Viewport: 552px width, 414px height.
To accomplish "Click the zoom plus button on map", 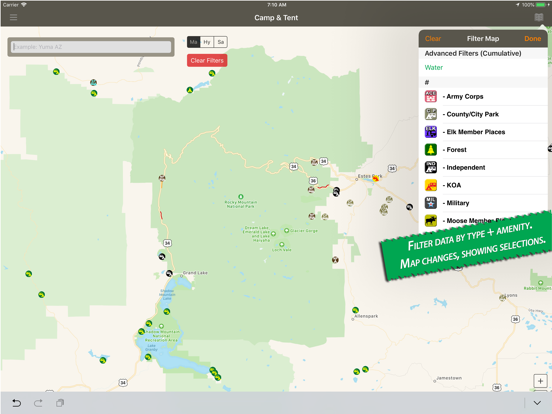I will tap(540, 381).
